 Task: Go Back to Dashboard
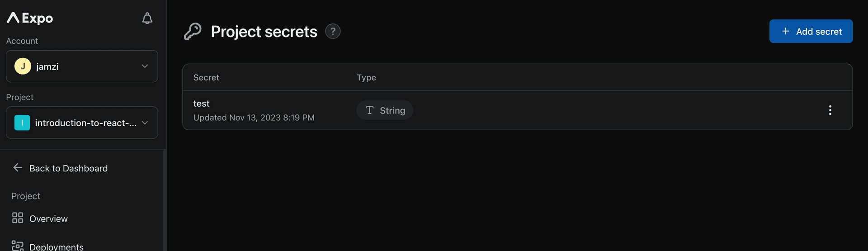pos(68,168)
